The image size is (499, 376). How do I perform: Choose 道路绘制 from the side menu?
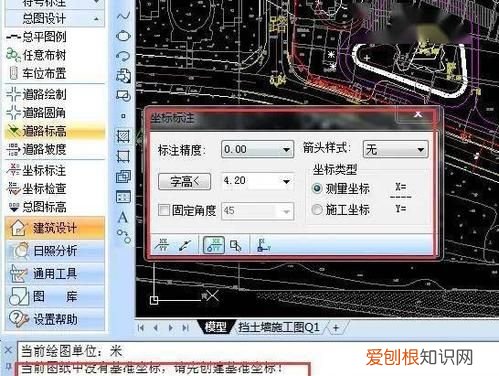(36, 95)
